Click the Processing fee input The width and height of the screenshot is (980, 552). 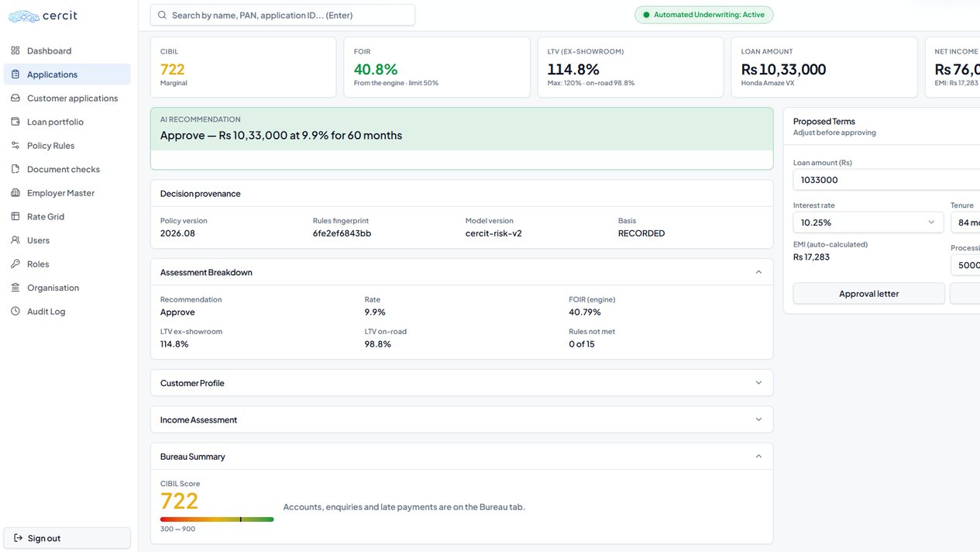click(965, 265)
